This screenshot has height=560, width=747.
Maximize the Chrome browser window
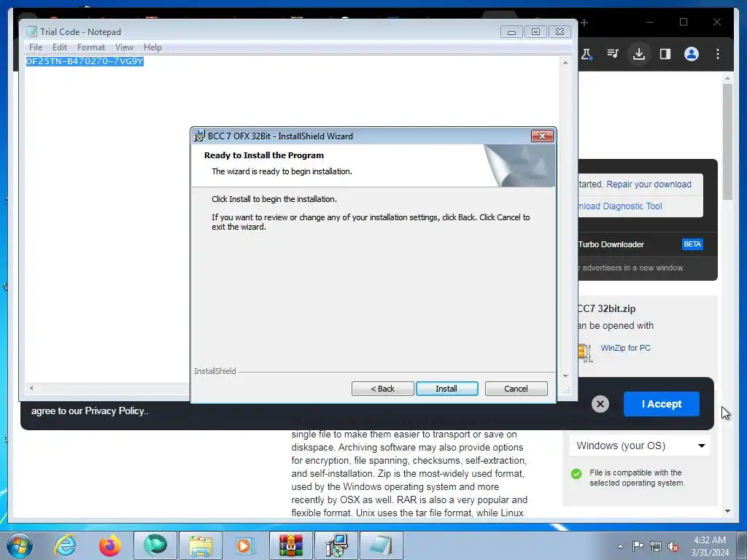[684, 23]
